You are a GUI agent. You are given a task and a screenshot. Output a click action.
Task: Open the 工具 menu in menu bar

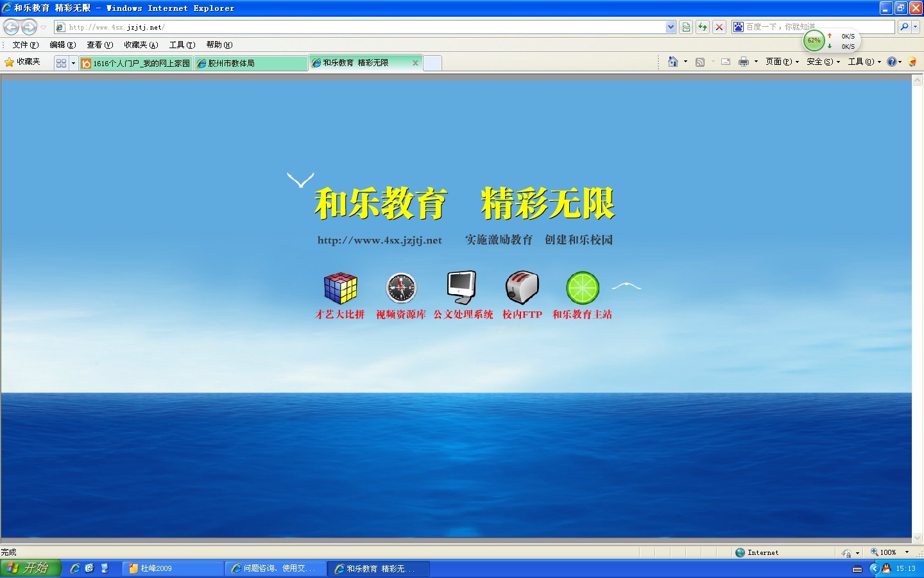pos(182,45)
